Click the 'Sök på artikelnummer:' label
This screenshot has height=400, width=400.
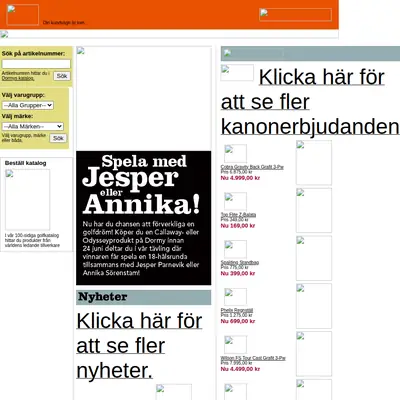pyautogui.click(x=33, y=53)
